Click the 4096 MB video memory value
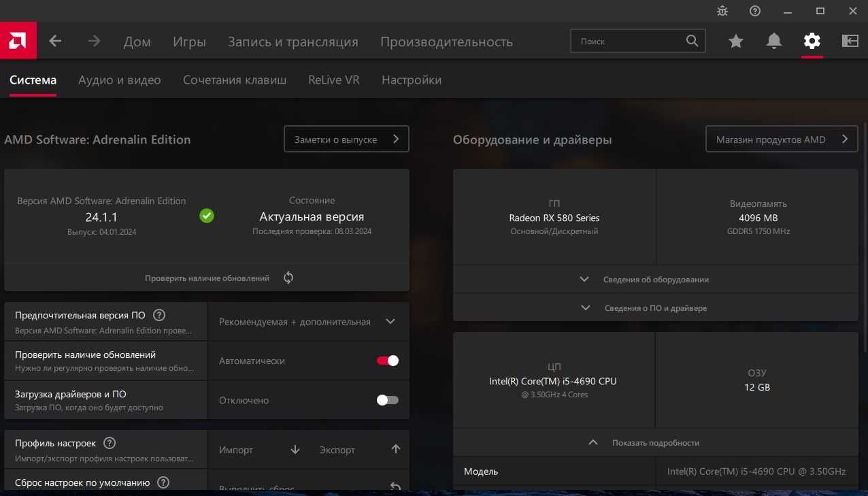The width and height of the screenshot is (868, 496). pyautogui.click(x=758, y=218)
